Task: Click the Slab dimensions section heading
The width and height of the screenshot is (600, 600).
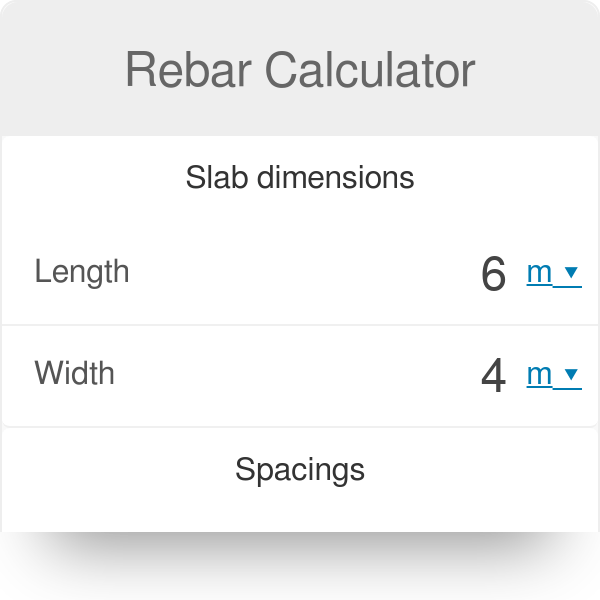Action: (300, 177)
